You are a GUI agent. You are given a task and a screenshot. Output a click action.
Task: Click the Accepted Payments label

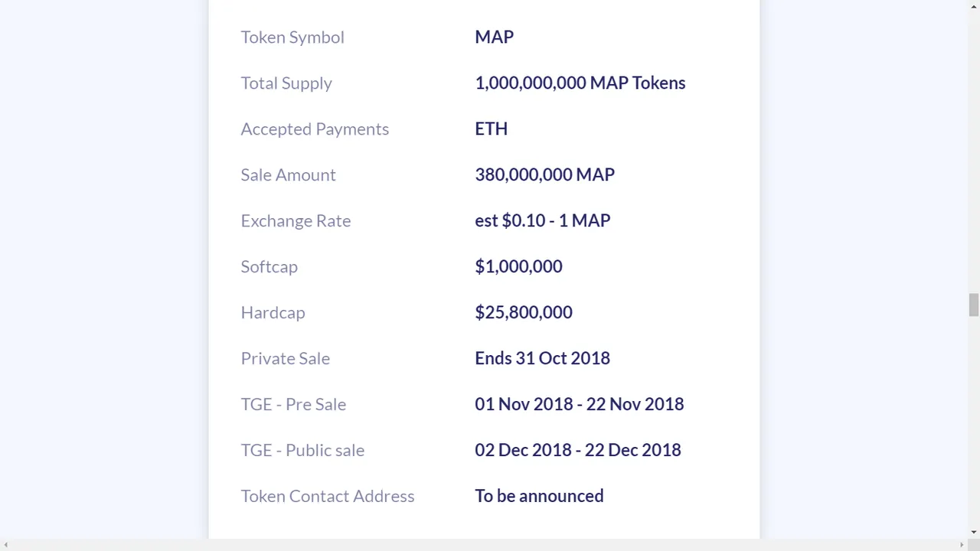[x=315, y=129]
